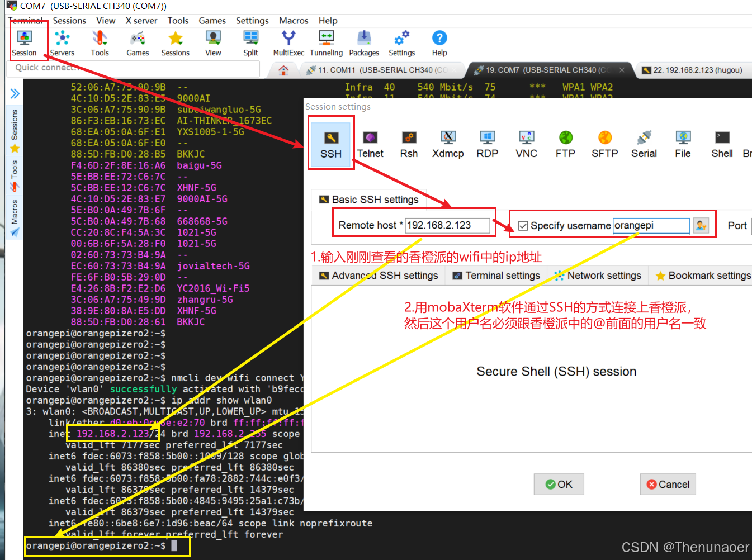The width and height of the screenshot is (752, 560).
Task: Open the X server menu
Action: 141,21
